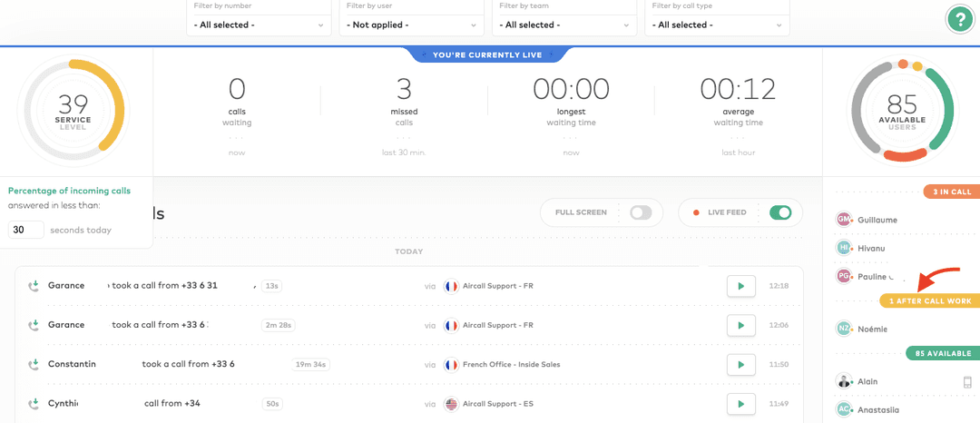This screenshot has width=980, height=423.
Task: Toggle the Full Screen switch
Action: pyautogui.click(x=641, y=212)
